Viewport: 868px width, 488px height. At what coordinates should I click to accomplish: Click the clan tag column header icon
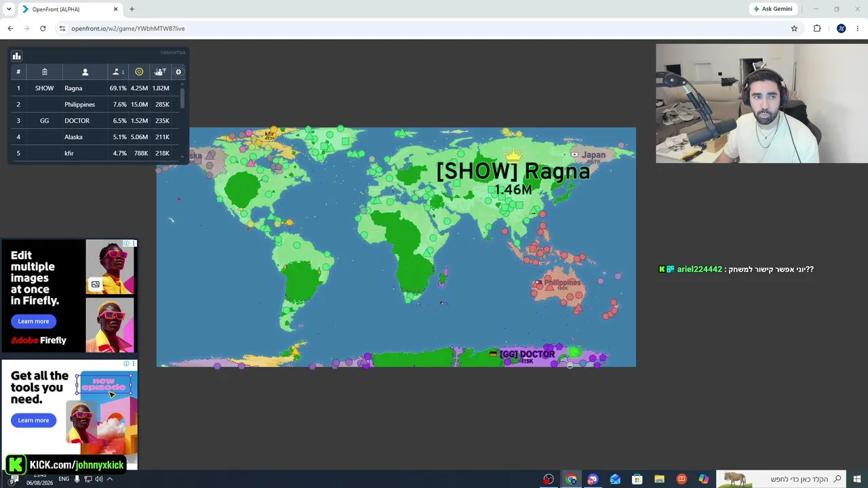point(44,72)
